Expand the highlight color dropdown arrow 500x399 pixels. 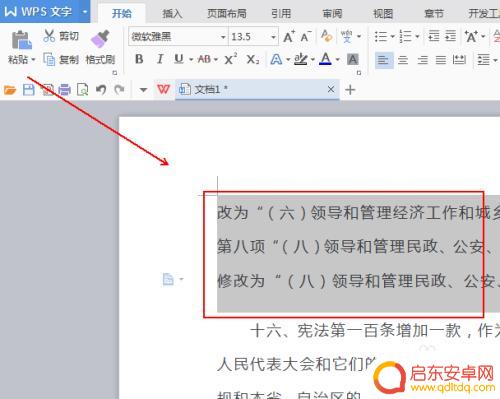313,60
